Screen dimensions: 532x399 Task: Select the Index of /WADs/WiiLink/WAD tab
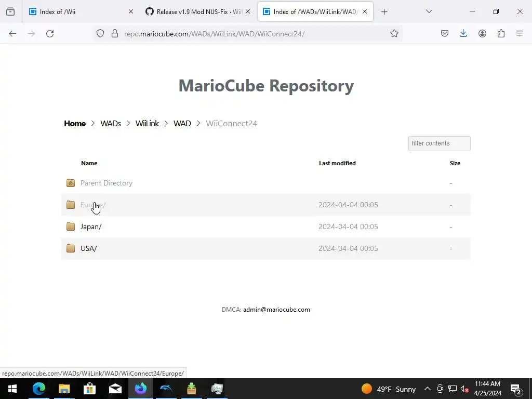(315, 12)
